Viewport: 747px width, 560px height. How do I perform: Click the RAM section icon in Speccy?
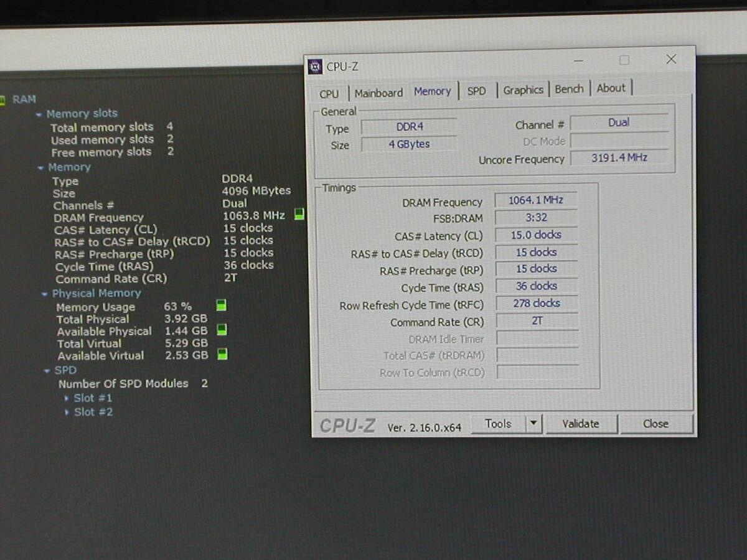[x=2, y=100]
